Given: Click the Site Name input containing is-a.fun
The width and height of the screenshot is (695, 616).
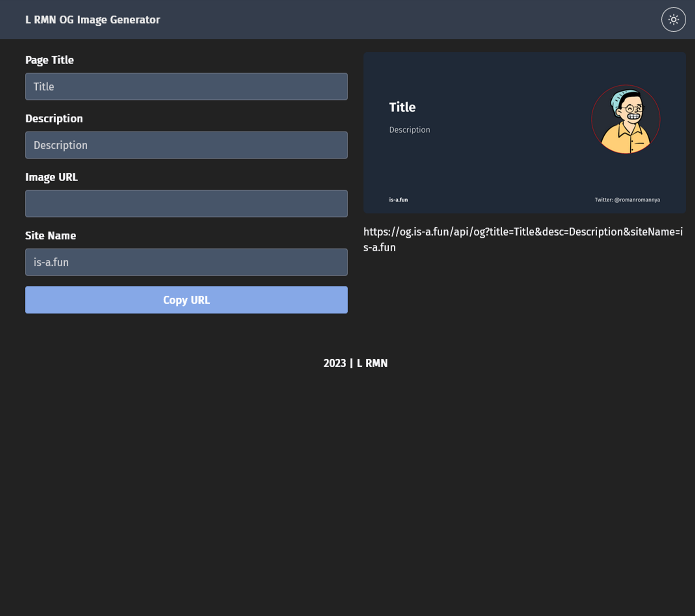Looking at the screenshot, I should coord(186,262).
